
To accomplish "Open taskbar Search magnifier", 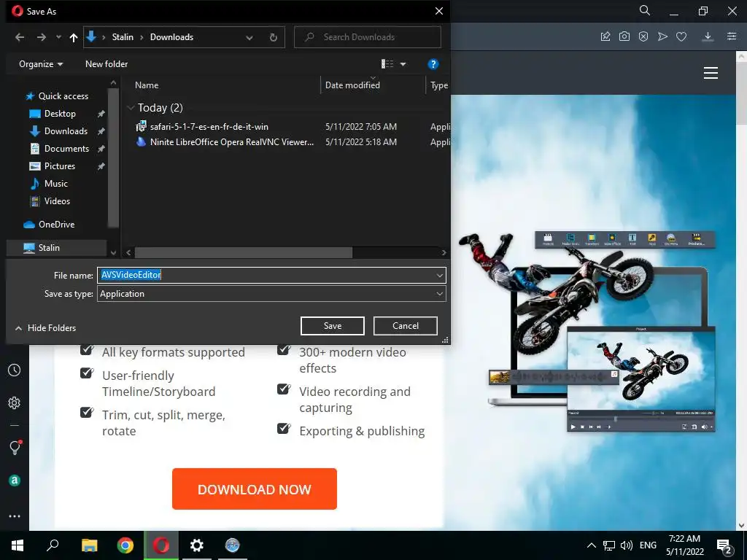I will (x=53, y=545).
